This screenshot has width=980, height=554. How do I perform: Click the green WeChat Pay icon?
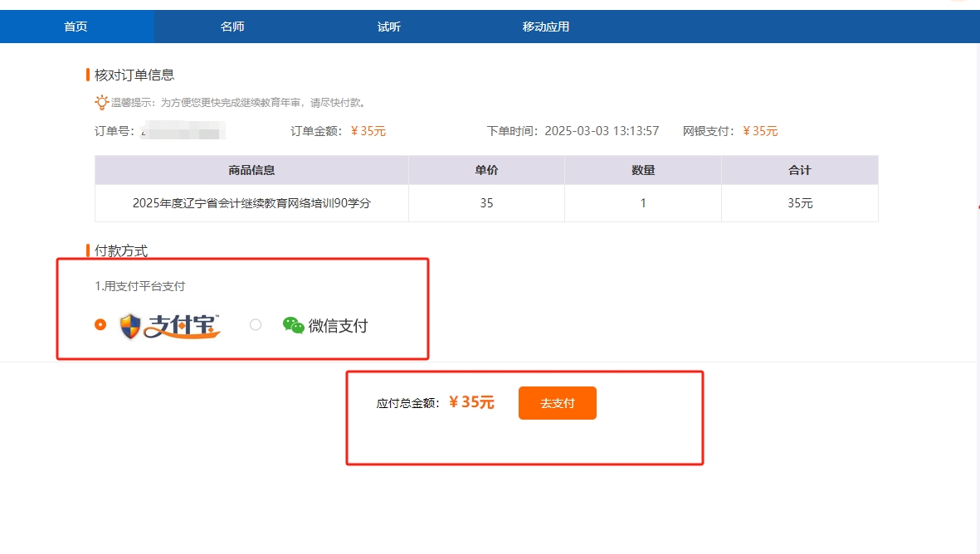click(x=291, y=325)
